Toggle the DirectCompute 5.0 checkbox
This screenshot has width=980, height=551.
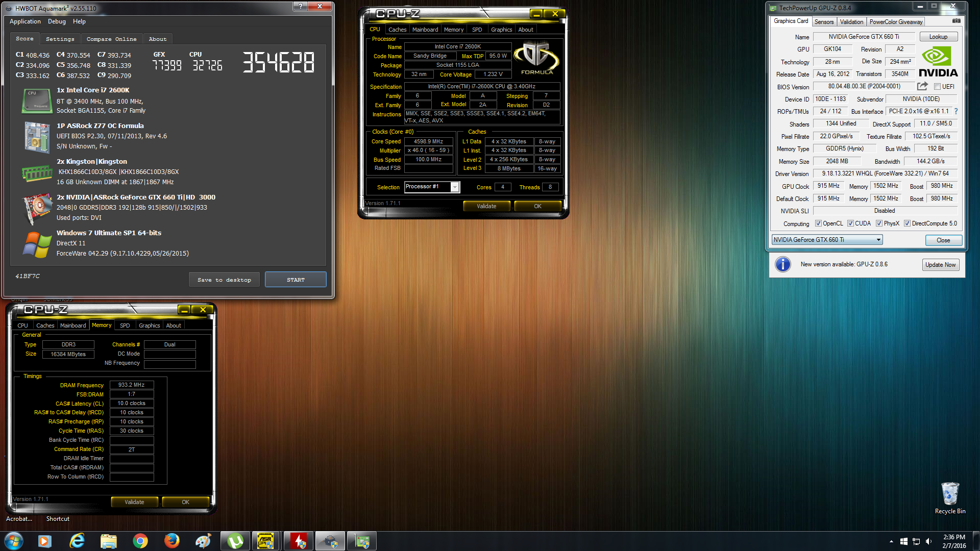point(907,223)
